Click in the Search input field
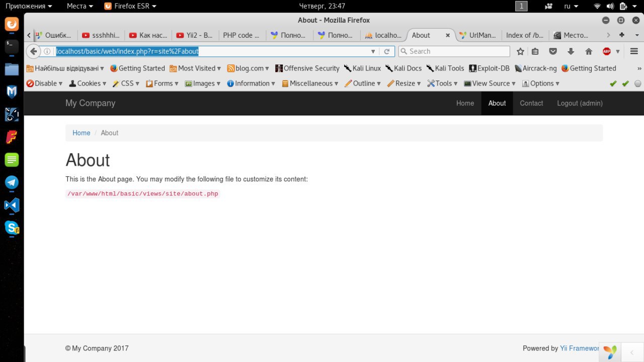Image resolution: width=644 pixels, height=362 pixels. [454, 51]
